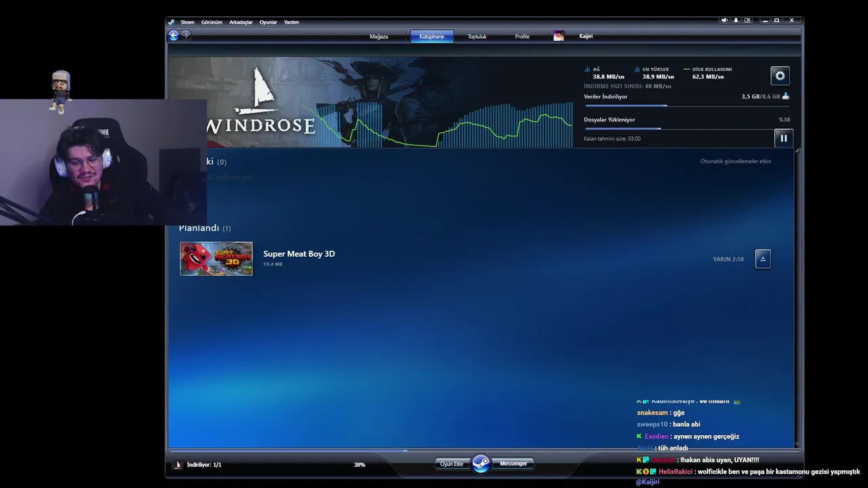
Task: Click the Planlandı section header
Action: coord(205,228)
